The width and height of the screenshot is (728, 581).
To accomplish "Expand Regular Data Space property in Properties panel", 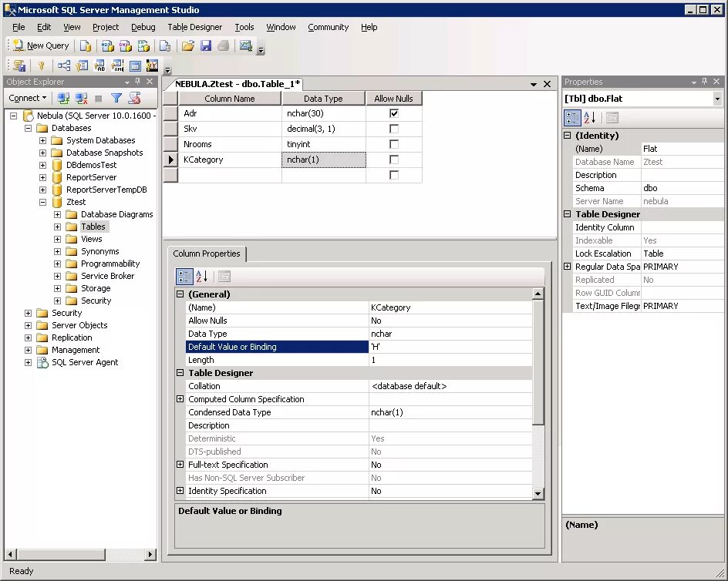I will 567,267.
